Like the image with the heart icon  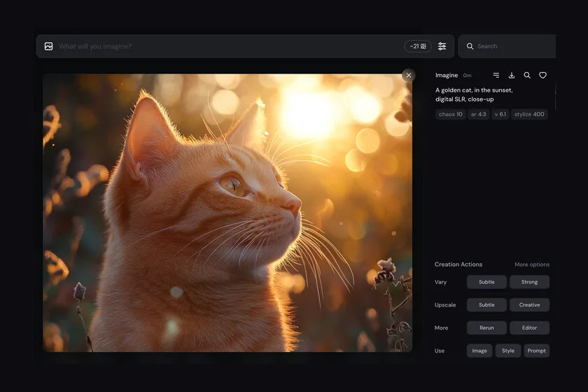pyautogui.click(x=542, y=76)
